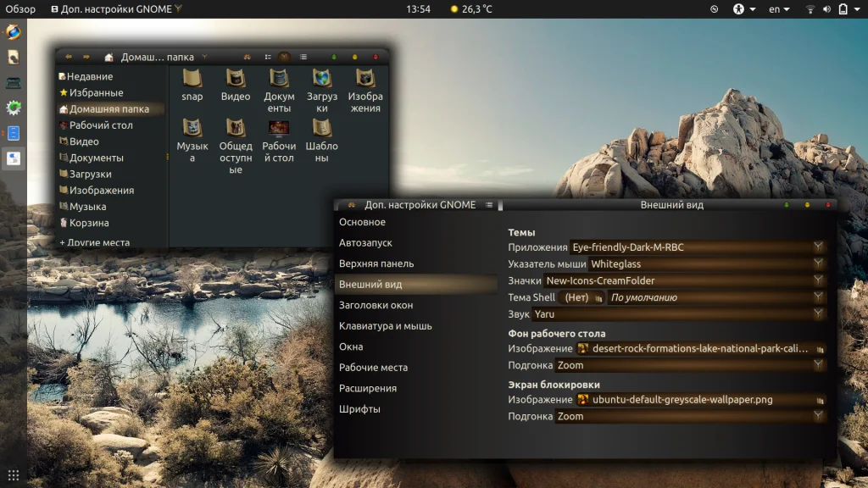Open the Firefox icon in the dock
Viewport: 868px width, 488px height.
click(x=13, y=32)
